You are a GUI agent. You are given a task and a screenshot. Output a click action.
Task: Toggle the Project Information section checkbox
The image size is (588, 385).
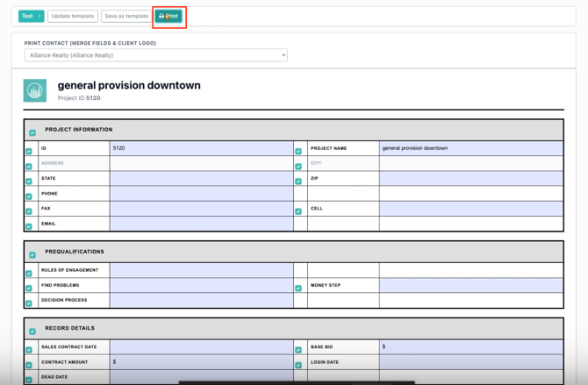pos(32,132)
